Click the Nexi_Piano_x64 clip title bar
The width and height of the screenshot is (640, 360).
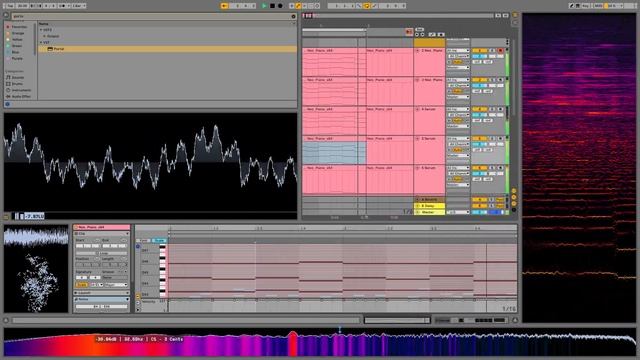tap(102, 227)
